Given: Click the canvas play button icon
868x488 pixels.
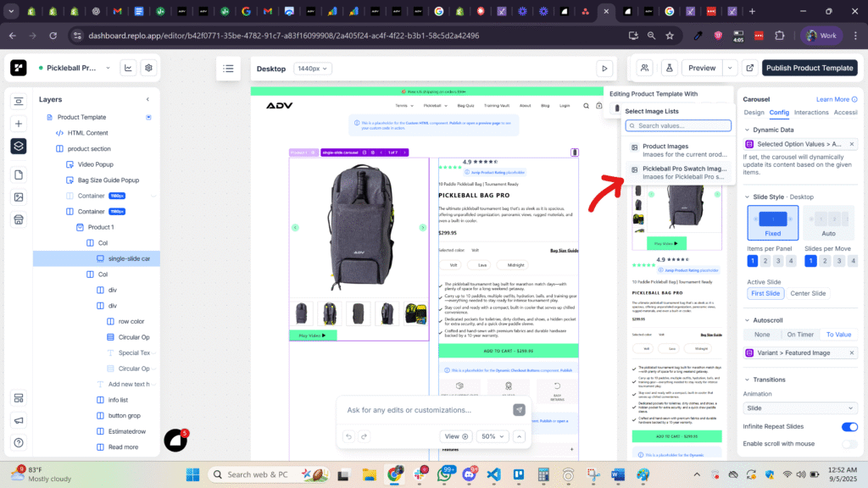Looking at the screenshot, I should point(604,69).
